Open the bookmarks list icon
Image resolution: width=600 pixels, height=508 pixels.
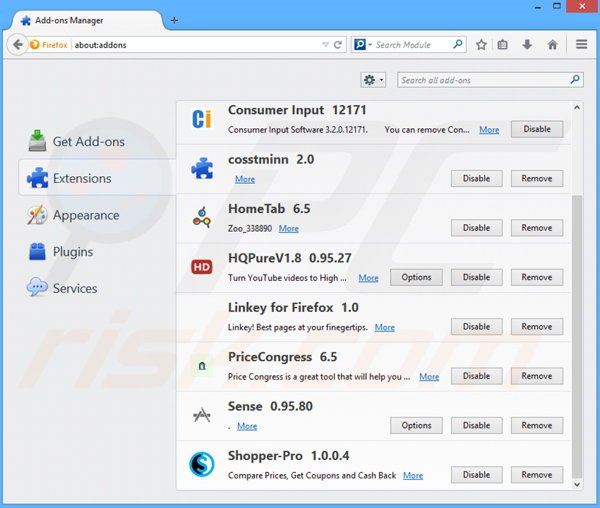click(502, 45)
